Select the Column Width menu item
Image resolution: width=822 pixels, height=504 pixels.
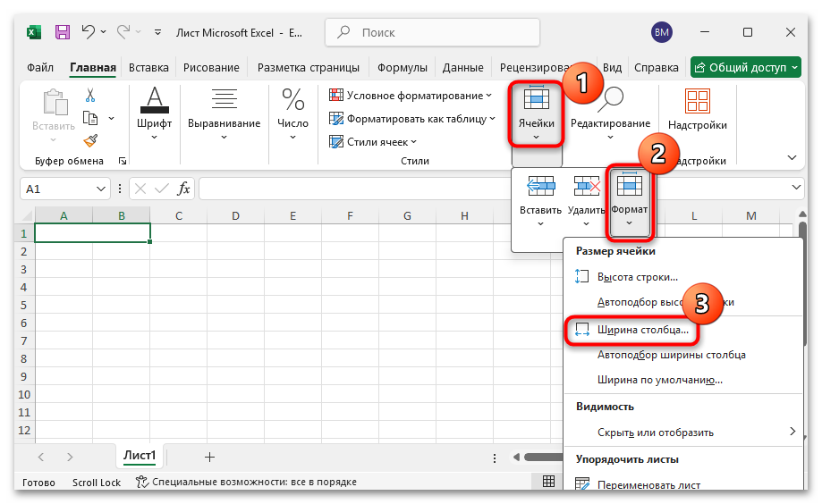click(x=642, y=330)
